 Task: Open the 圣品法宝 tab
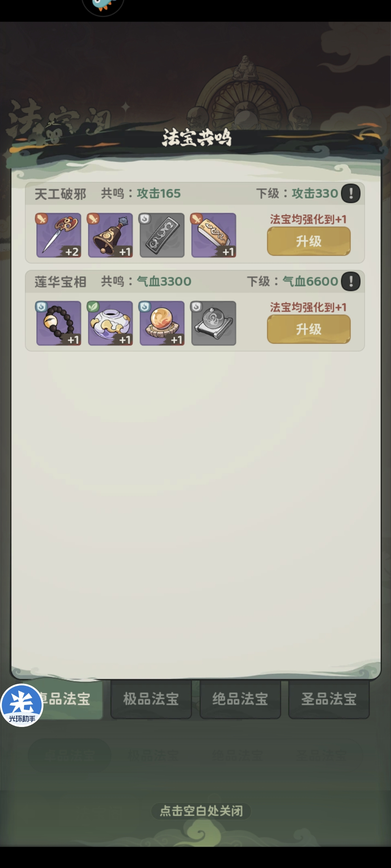coord(329,699)
